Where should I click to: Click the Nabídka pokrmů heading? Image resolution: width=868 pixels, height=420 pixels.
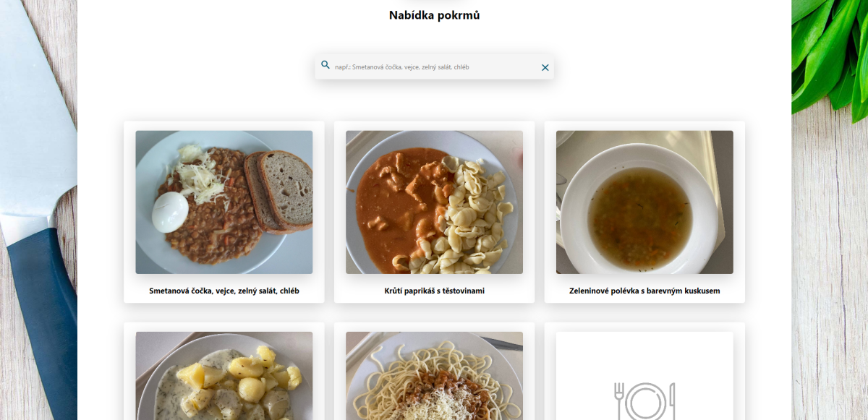434,15
